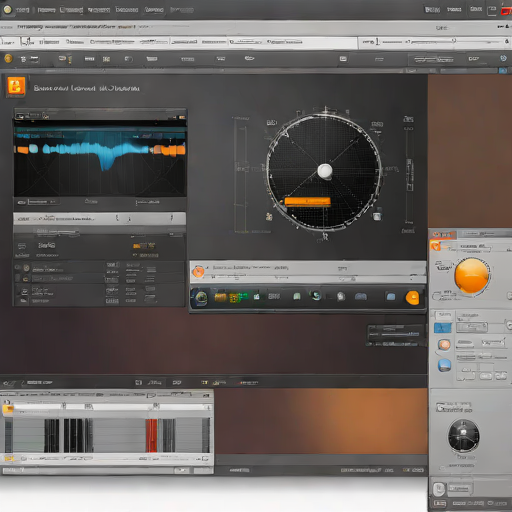Click the blue square icon beside the round orange button
512x512 pixels.
coord(391,296)
